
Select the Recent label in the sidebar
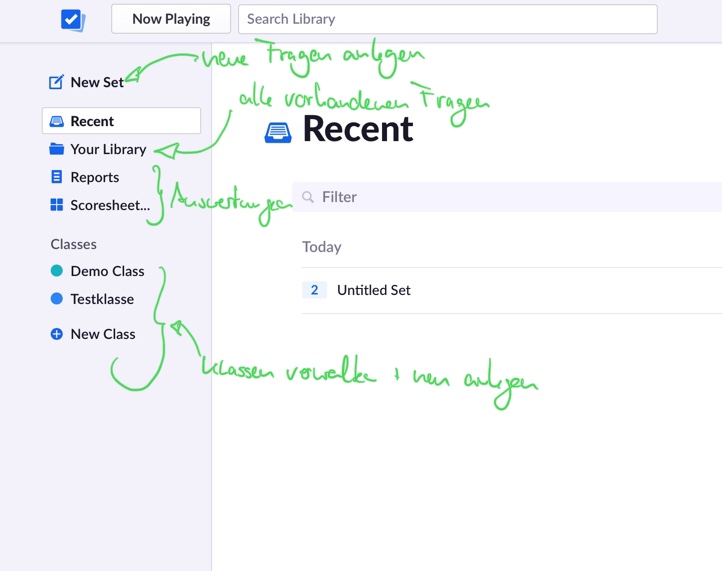tap(92, 121)
